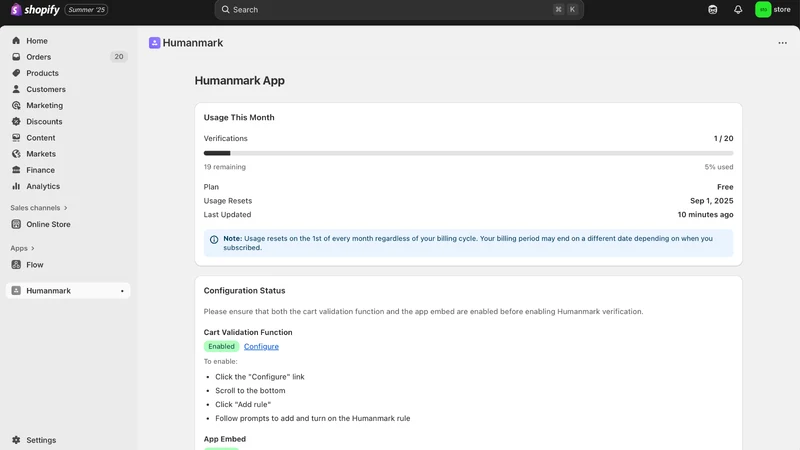Click the 'Sep 1, 2025' usage reset date
This screenshot has width=800, height=450.
click(712, 201)
